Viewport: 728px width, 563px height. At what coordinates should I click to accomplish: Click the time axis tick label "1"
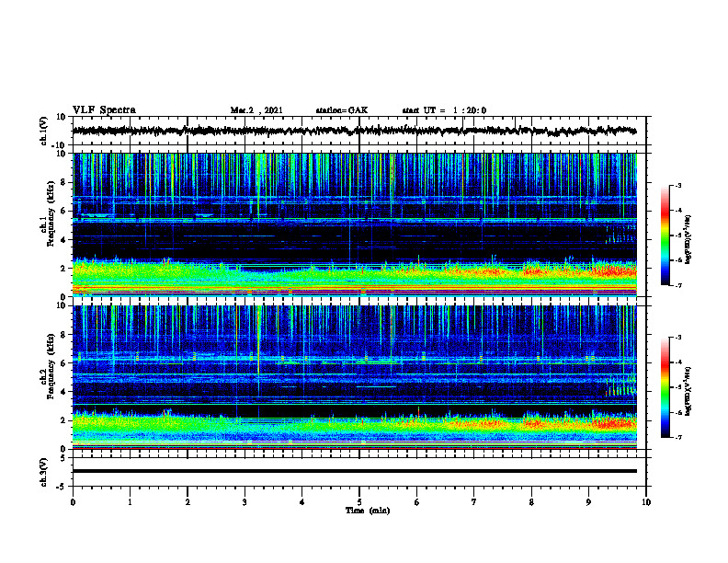click(130, 502)
